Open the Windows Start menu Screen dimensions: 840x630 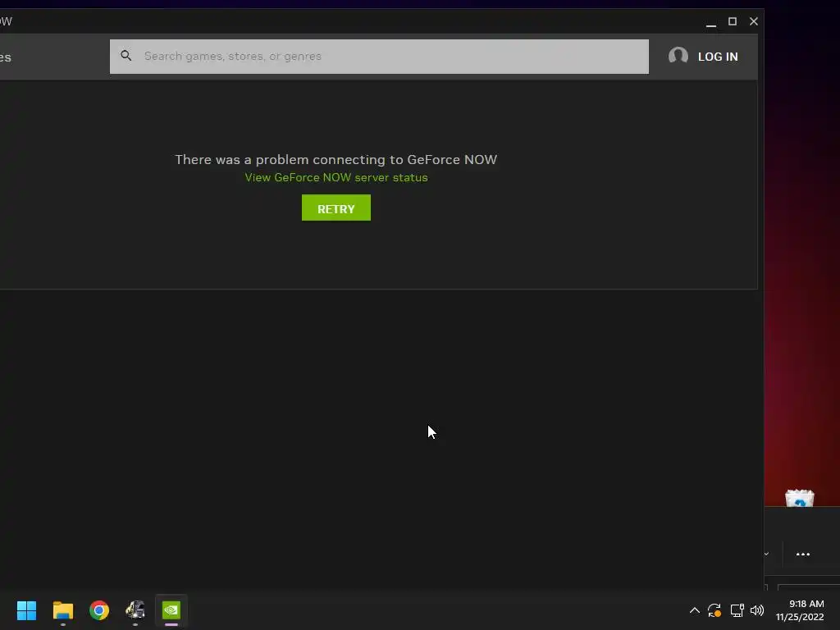pos(26,610)
